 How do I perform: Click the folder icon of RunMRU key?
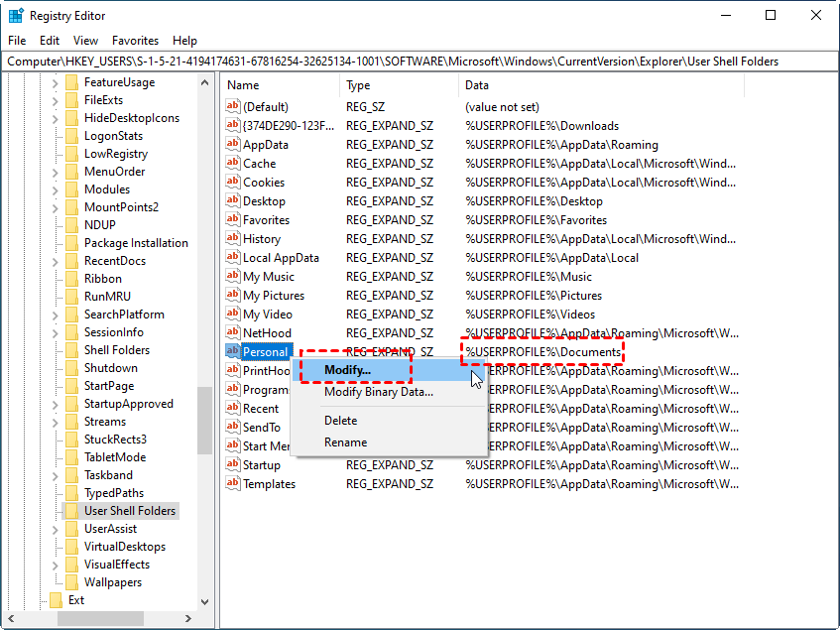click(71, 297)
